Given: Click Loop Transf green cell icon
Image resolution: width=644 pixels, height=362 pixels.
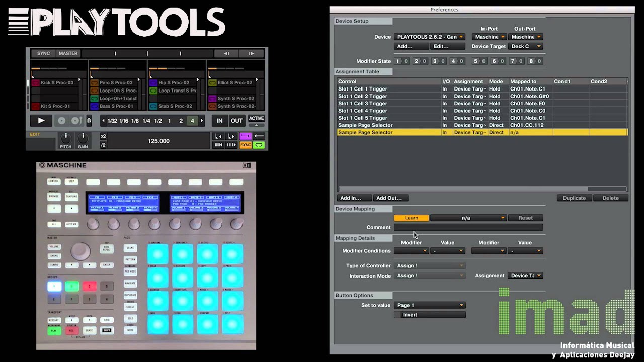Looking at the screenshot, I should click(x=153, y=91).
